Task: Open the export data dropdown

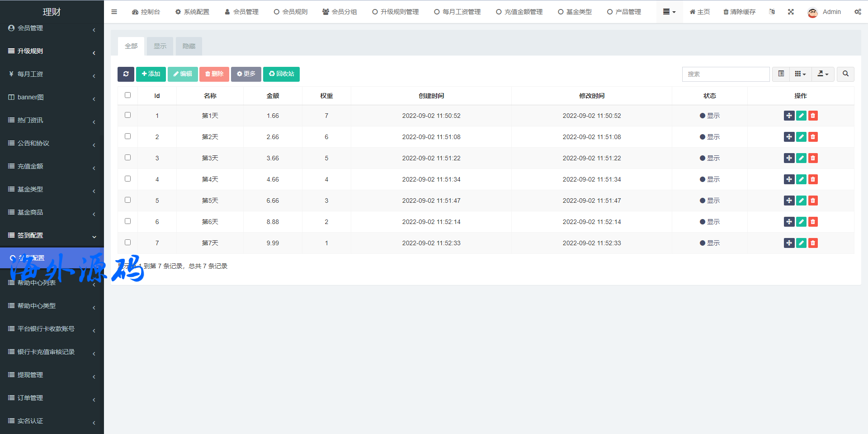Action: (823, 74)
